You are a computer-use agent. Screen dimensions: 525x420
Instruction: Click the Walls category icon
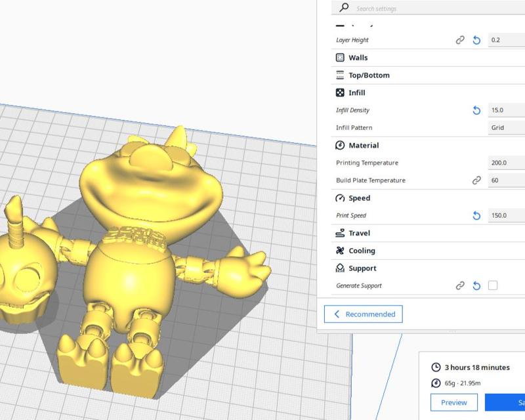(340, 58)
